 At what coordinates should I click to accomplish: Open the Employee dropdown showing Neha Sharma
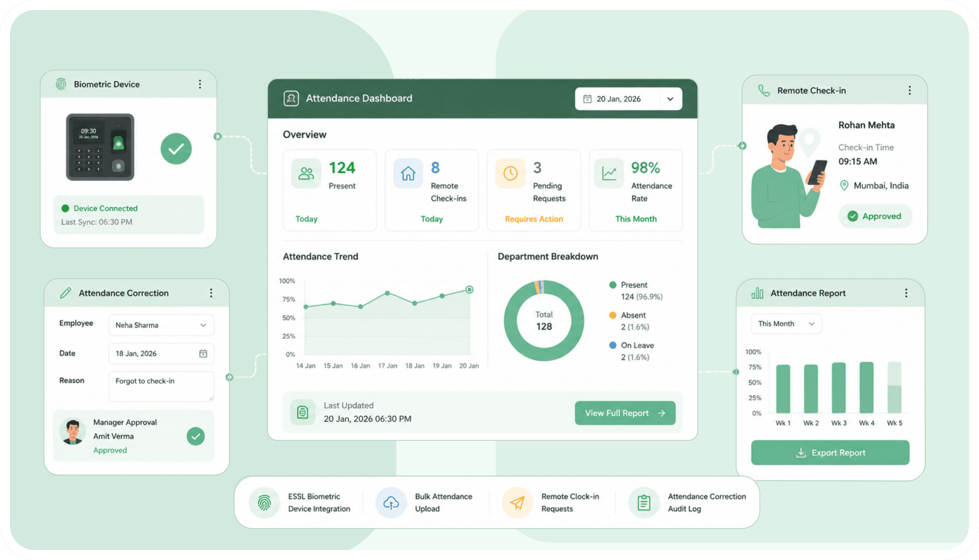(161, 325)
